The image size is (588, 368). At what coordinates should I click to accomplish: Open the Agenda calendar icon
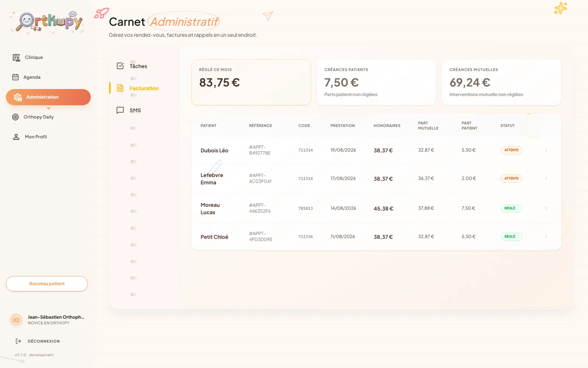(x=15, y=77)
